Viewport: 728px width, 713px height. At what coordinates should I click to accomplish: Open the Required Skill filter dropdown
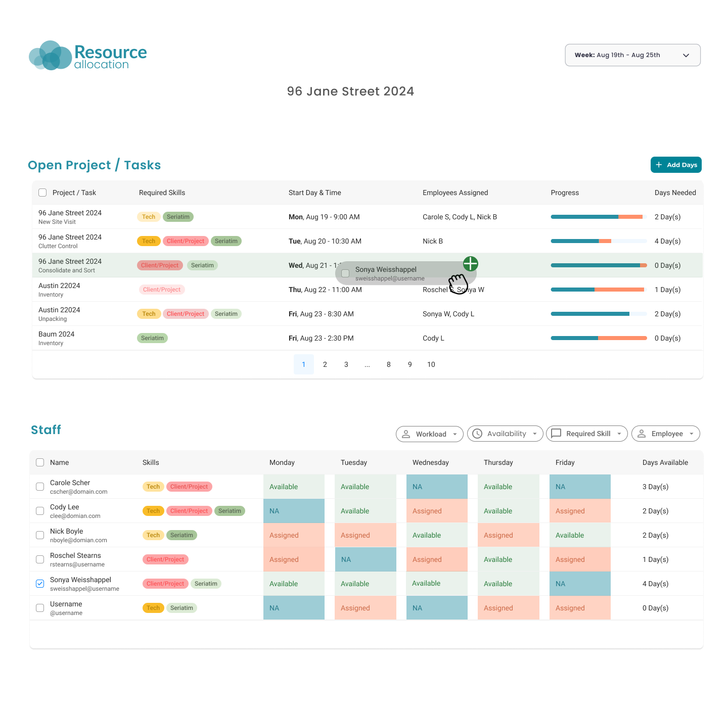(x=587, y=434)
